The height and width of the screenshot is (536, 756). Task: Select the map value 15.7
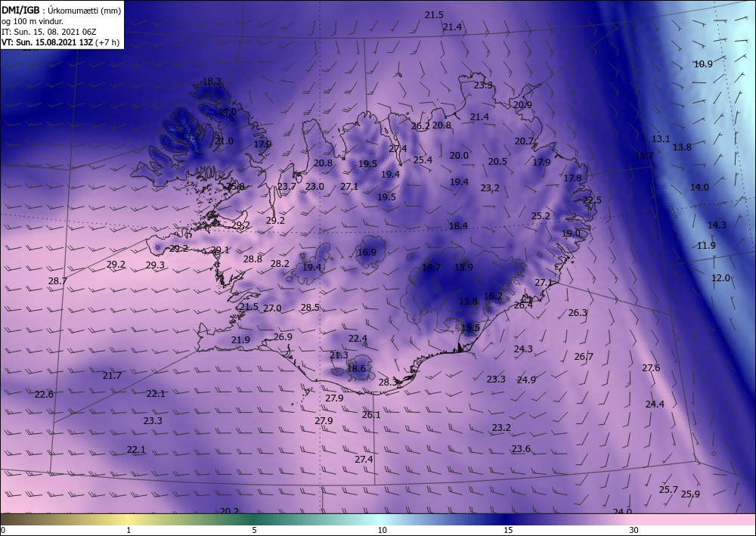(645, 155)
